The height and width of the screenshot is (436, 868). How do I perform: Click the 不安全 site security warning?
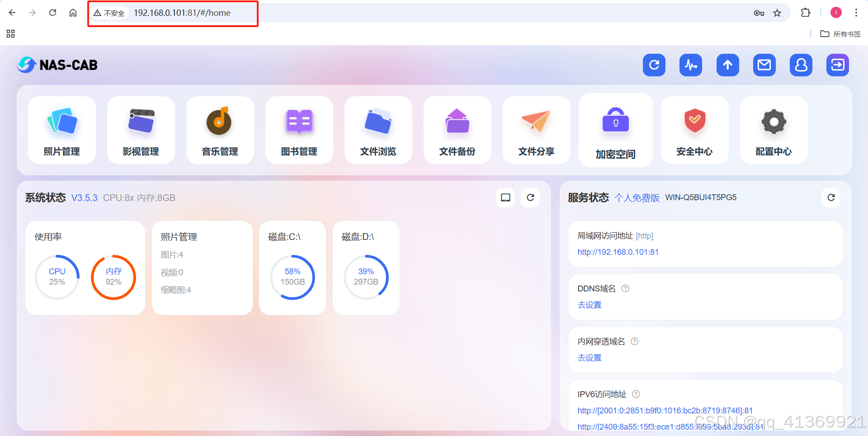[109, 13]
